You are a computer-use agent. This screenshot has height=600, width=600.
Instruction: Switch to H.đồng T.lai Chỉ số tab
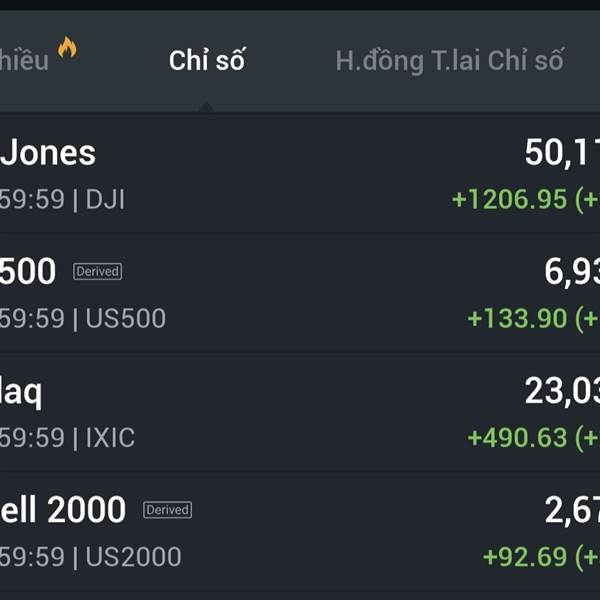[x=449, y=61]
